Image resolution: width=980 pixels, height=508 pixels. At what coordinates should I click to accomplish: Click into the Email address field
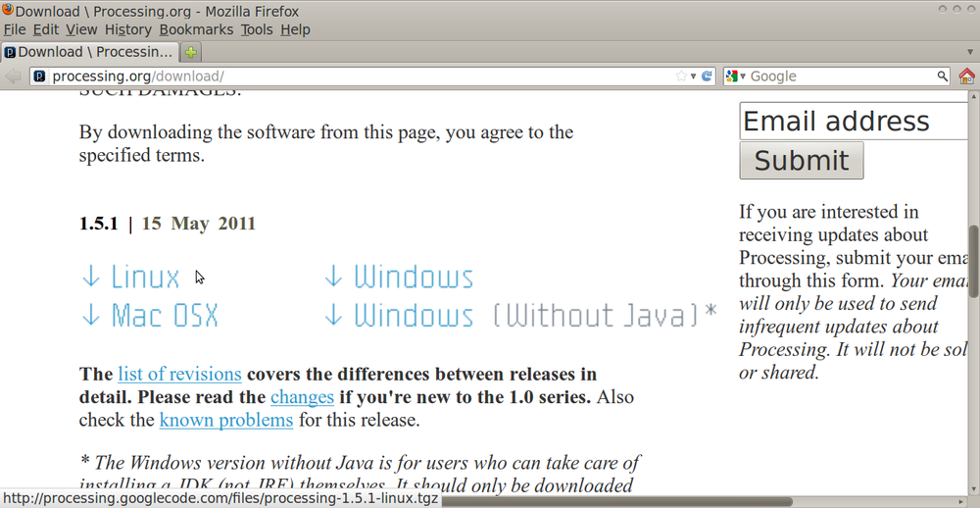855,121
